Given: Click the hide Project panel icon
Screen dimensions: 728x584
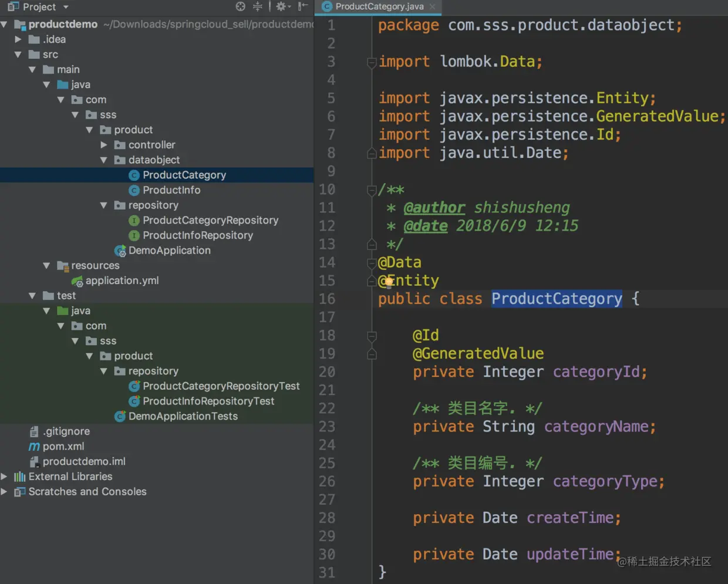Looking at the screenshot, I should coord(302,6).
